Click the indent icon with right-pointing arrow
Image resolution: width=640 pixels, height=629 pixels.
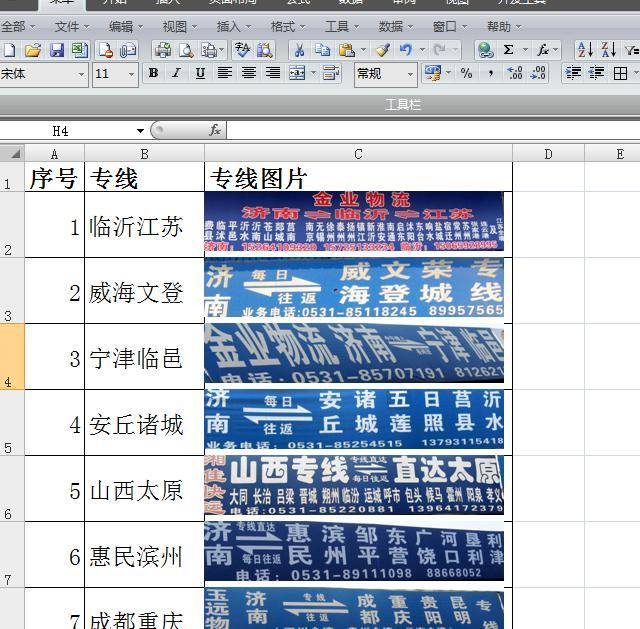[x=573, y=73]
